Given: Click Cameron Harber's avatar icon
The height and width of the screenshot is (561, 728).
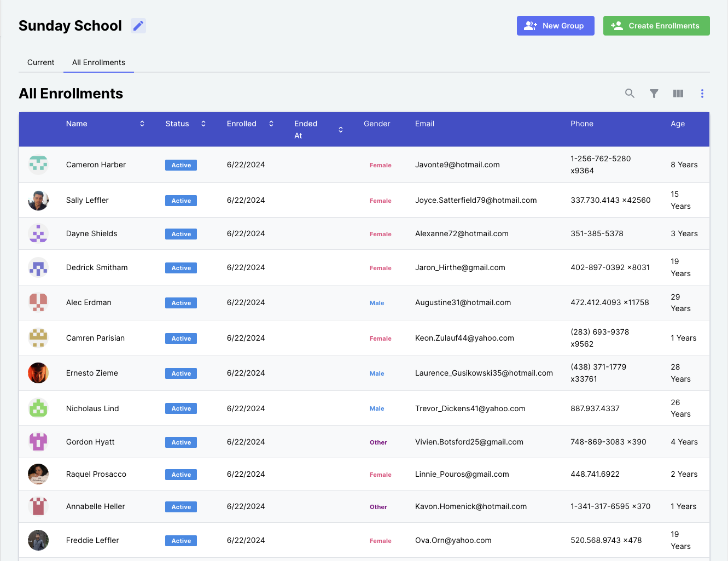Looking at the screenshot, I should click(38, 165).
